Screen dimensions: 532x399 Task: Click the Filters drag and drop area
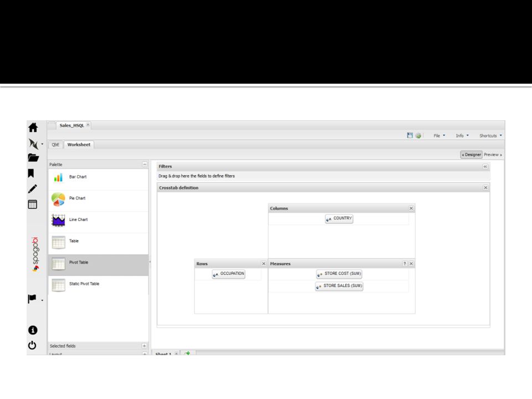[x=324, y=176]
